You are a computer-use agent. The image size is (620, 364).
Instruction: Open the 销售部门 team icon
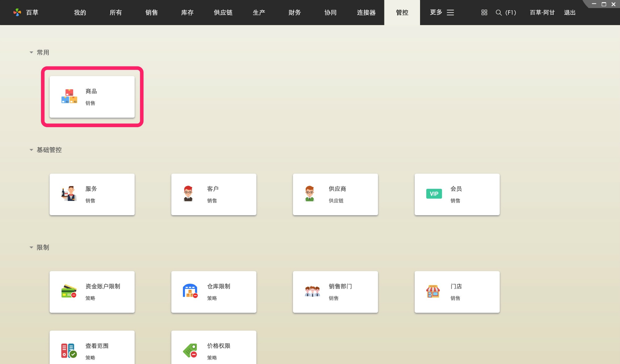(312, 291)
